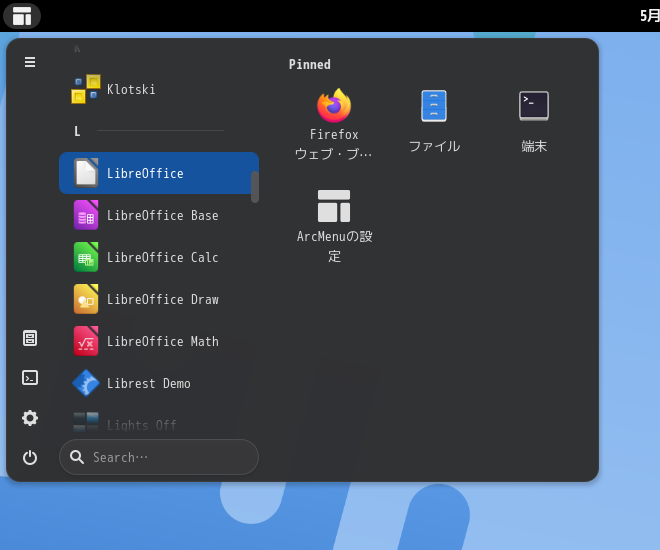Click the terminal shortcut in left sidebar

tap(30, 378)
